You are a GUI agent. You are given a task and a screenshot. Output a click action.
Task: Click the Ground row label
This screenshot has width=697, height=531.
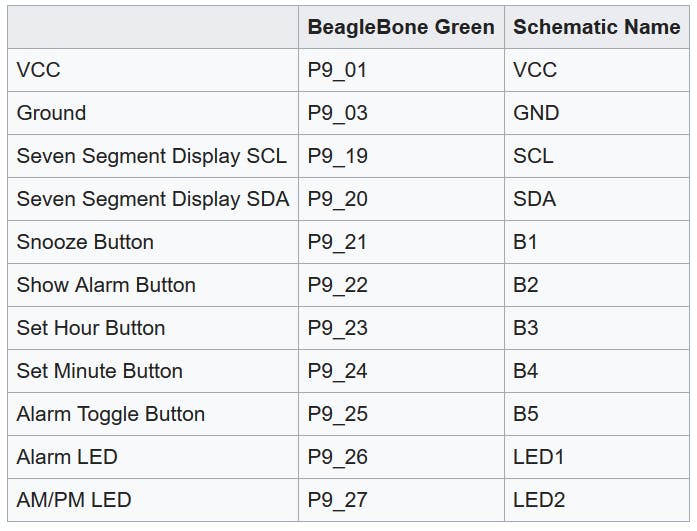pyautogui.click(x=152, y=113)
